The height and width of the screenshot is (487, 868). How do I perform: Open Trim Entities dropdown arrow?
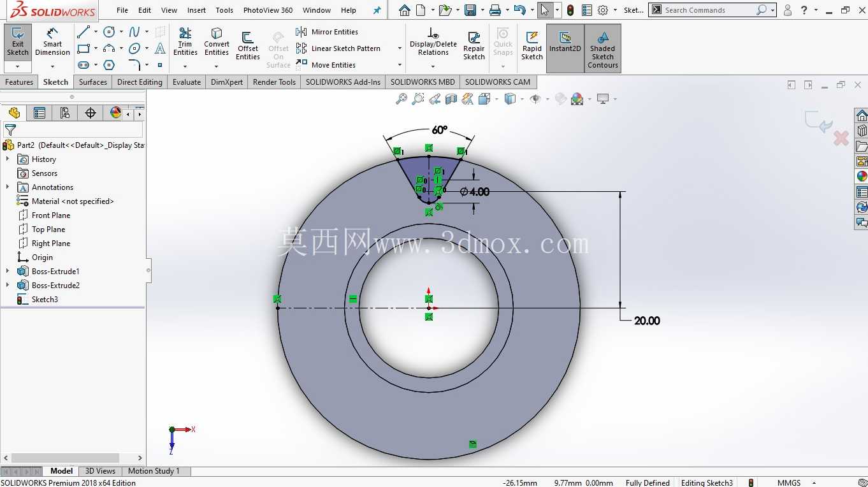(185, 66)
